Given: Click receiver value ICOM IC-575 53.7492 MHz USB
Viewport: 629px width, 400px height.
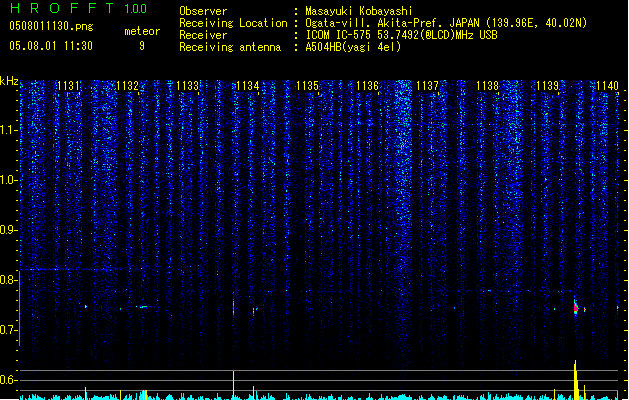Looking at the screenshot, I should pos(402,35).
